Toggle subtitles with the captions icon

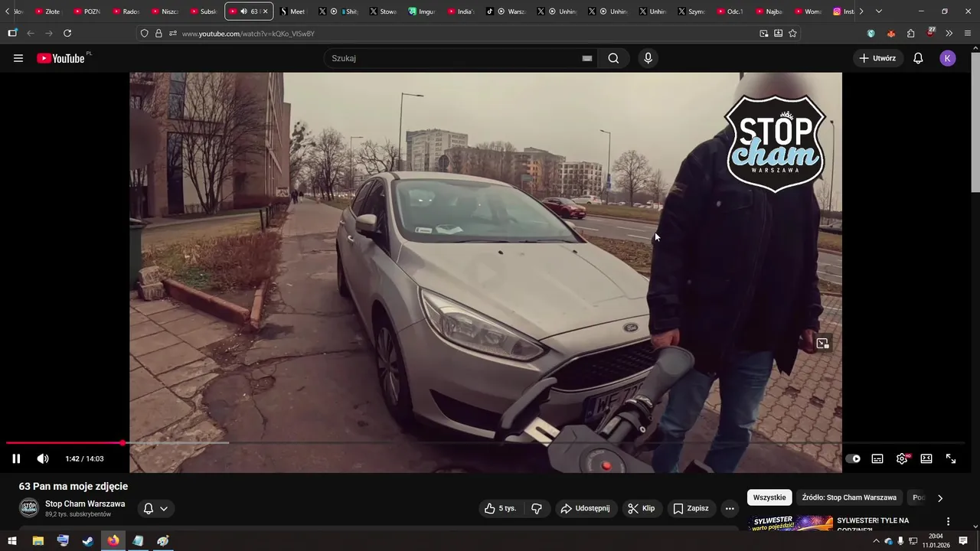877,458
